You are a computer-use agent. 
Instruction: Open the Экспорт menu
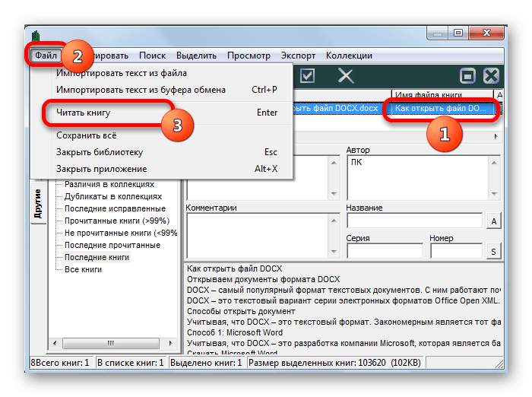[x=298, y=56]
